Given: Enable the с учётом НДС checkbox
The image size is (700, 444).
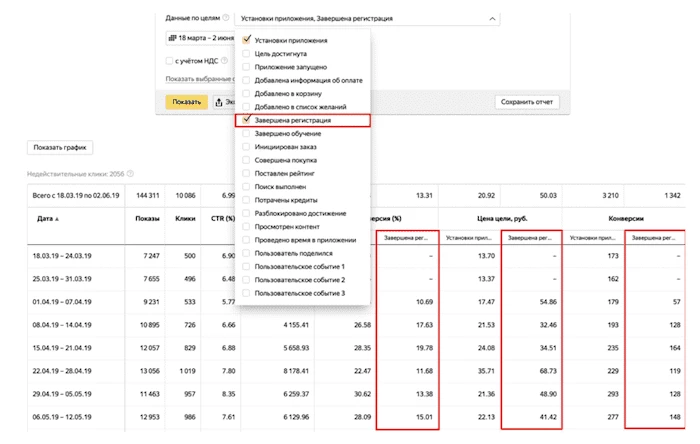Looking at the screenshot, I should pyautogui.click(x=169, y=61).
